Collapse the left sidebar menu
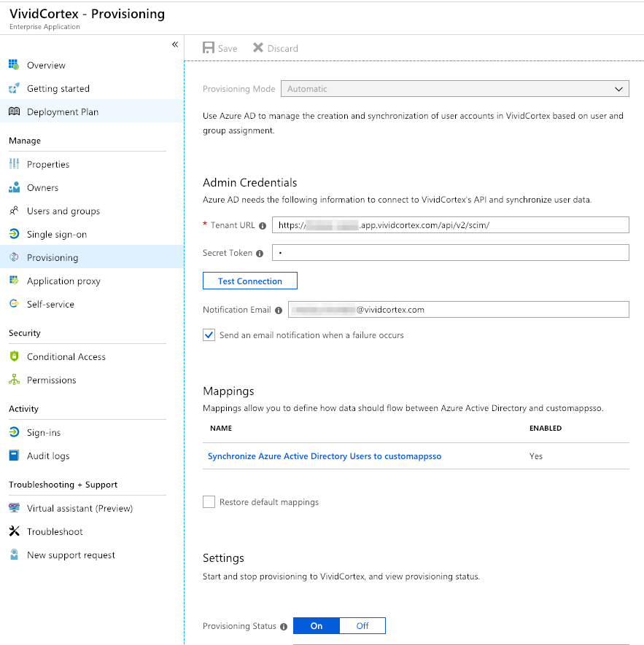 (175, 44)
